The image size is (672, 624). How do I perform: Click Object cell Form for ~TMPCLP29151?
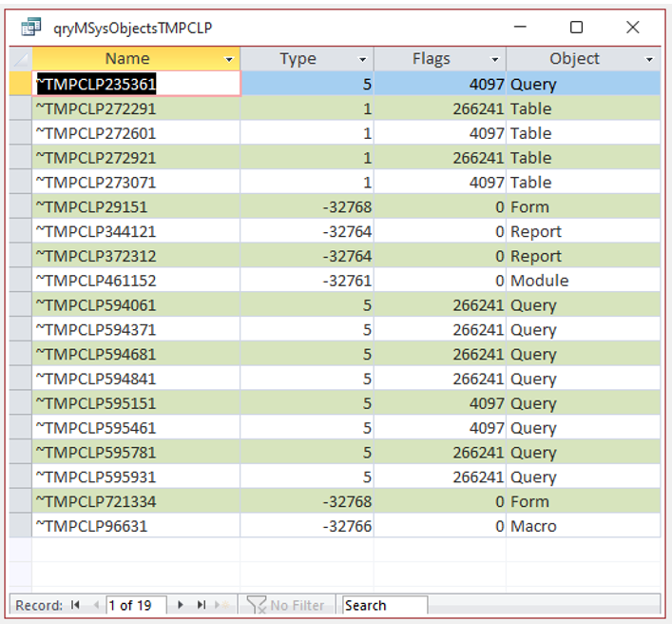[584, 206]
